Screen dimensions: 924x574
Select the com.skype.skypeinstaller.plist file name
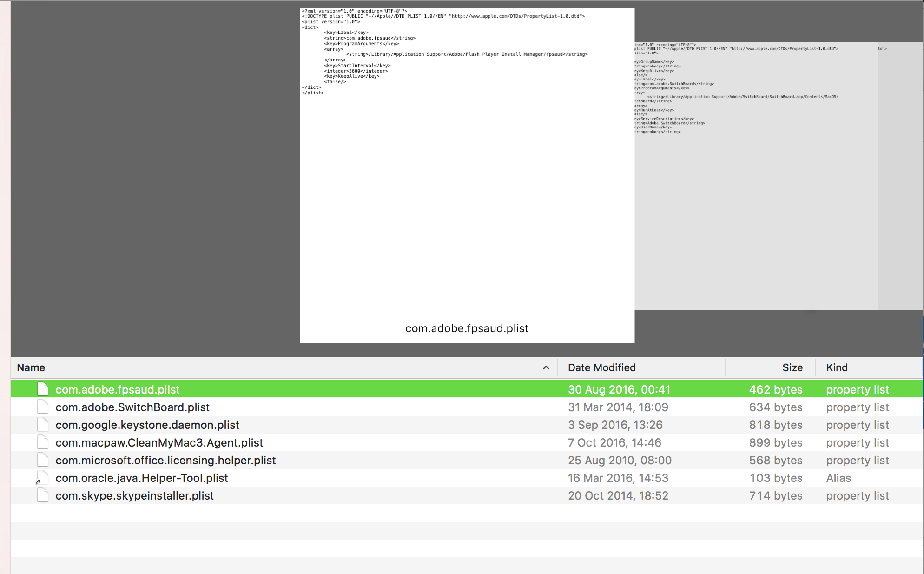(x=134, y=495)
